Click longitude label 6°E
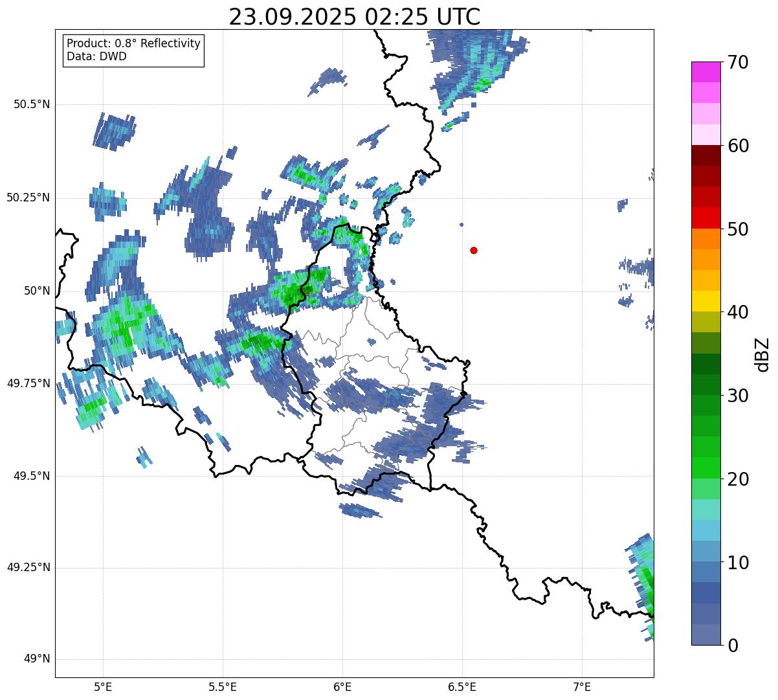Viewport: 778px width, 700px height. point(342,687)
